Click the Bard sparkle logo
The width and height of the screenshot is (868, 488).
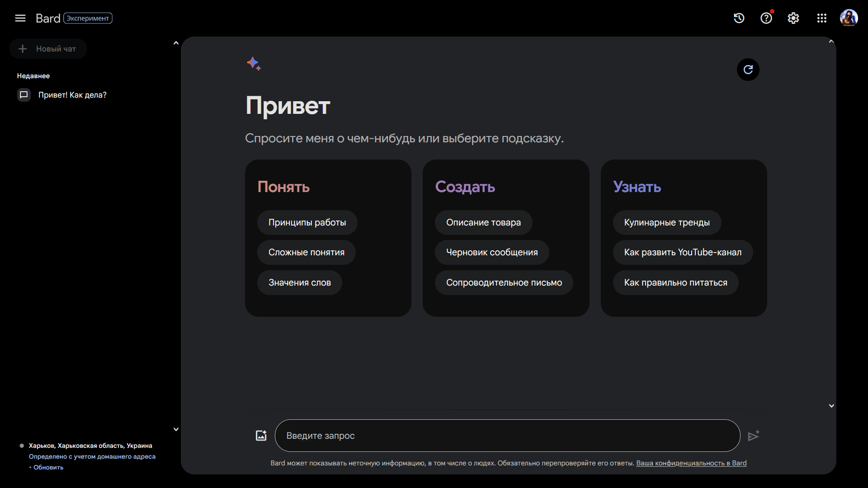coord(254,64)
